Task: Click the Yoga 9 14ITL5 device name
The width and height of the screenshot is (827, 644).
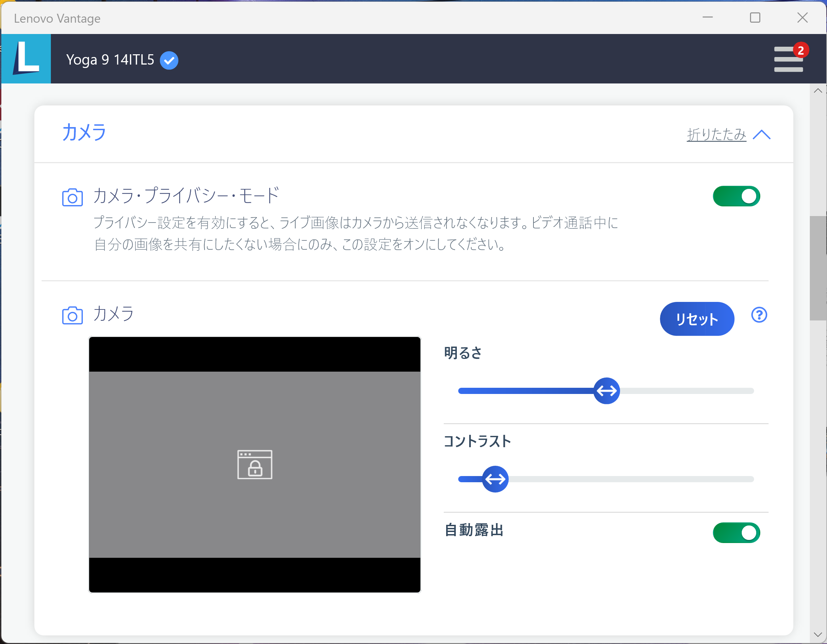Action: (x=110, y=60)
